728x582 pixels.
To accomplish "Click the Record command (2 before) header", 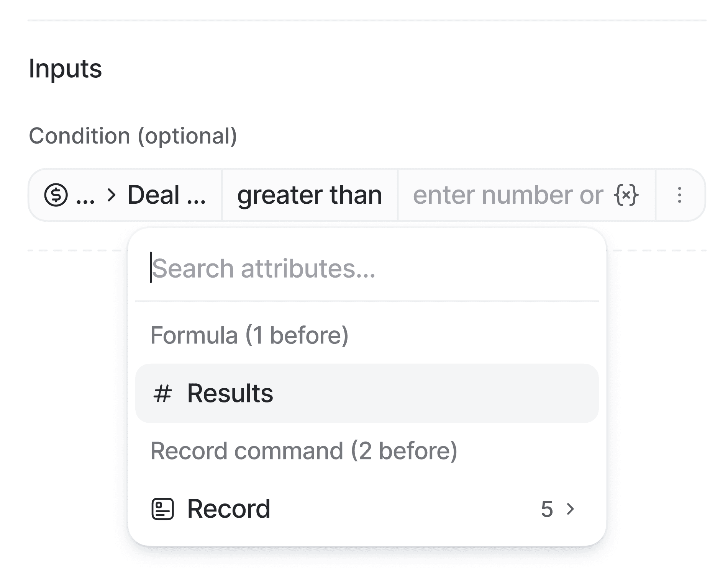I will click(x=303, y=451).
